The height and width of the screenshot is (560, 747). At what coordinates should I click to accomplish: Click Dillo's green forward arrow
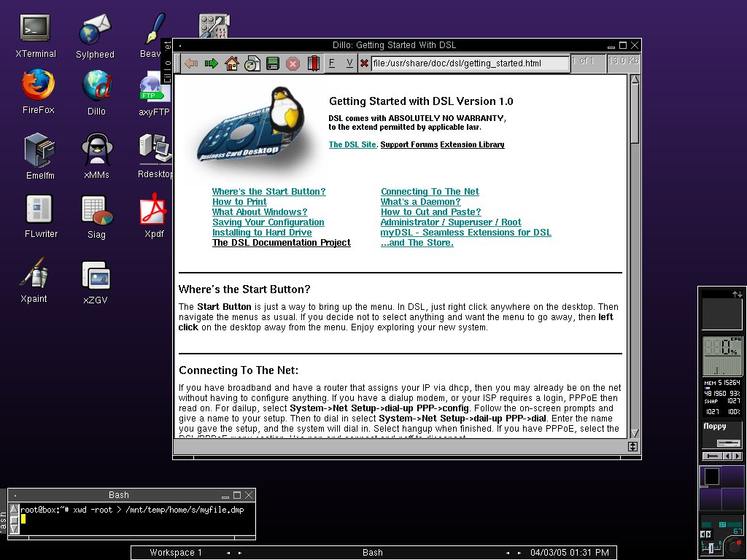coord(211,63)
